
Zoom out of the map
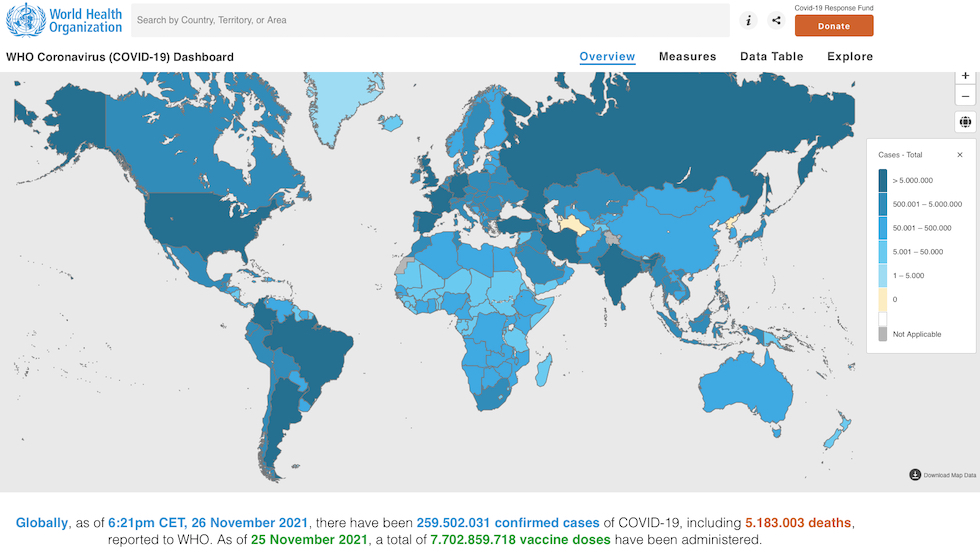(965, 96)
